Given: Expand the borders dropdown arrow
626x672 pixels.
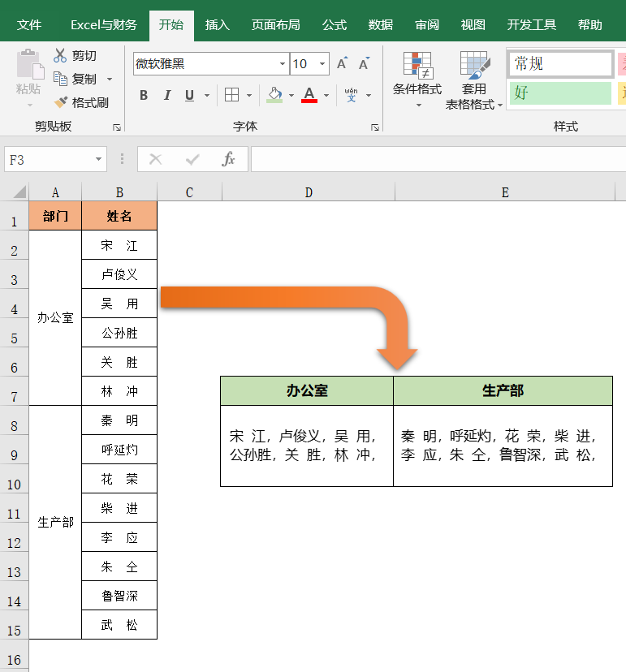Looking at the screenshot, I should pos(249,95).
